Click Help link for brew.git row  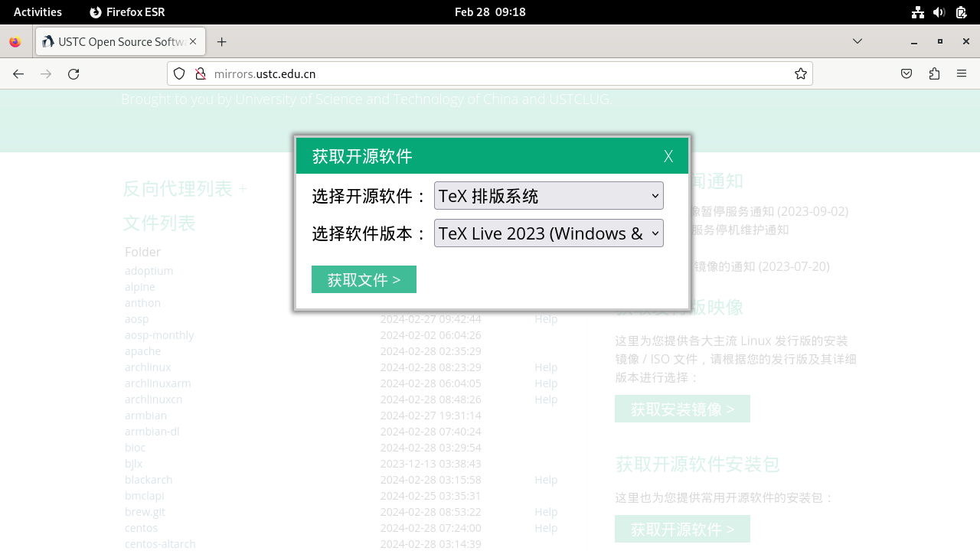(546, 512)
